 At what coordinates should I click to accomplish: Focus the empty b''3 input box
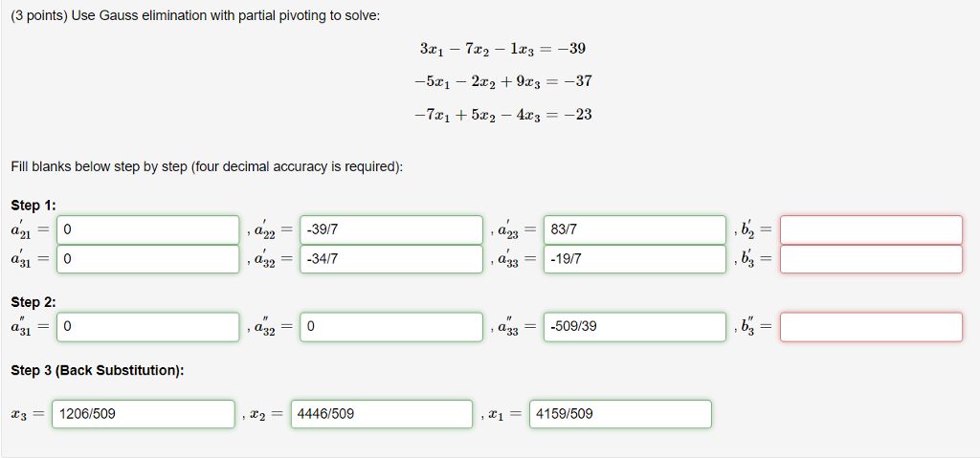coord(871,327)
